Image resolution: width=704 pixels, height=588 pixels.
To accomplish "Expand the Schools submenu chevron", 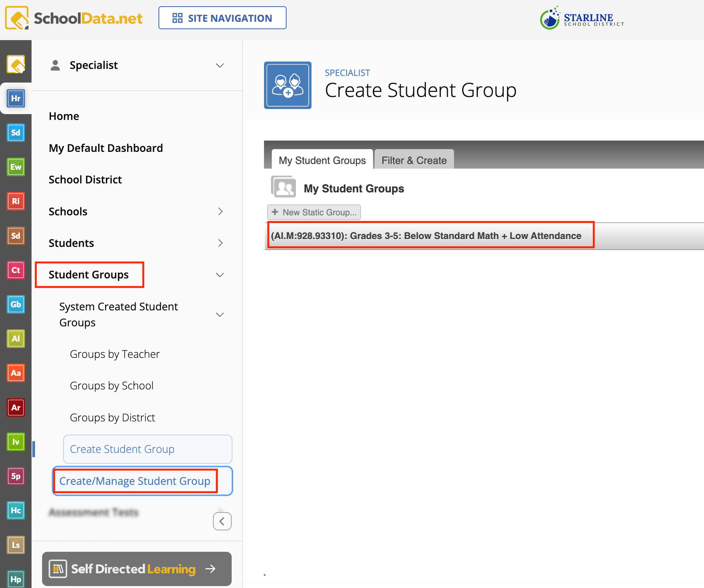I will click(220, 211).
